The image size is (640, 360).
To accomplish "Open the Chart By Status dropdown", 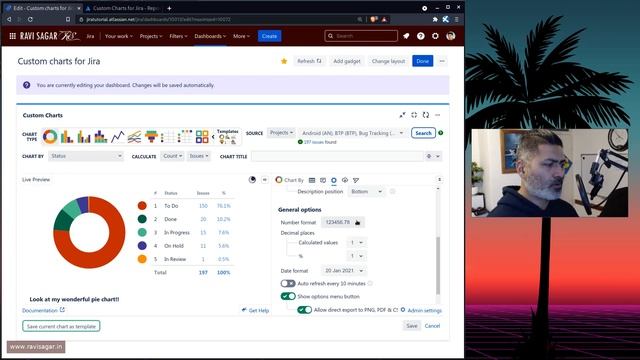I will (x=86, y=156).
